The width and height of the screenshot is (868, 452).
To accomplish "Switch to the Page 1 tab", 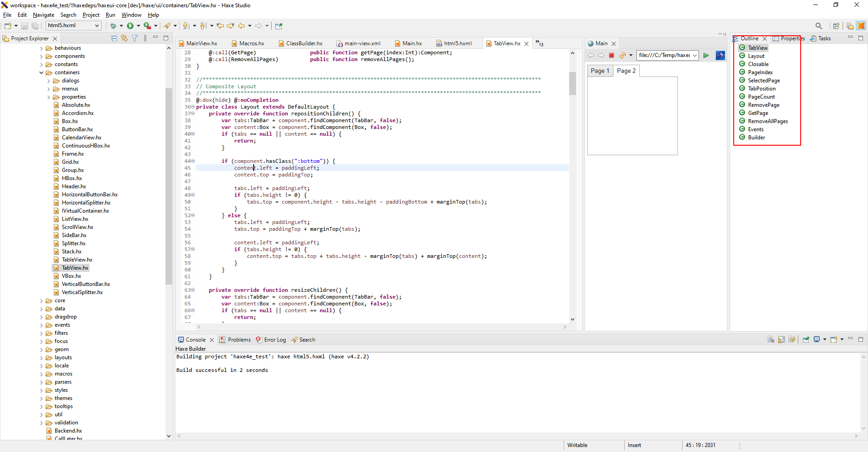I will [x=599, y=71].
